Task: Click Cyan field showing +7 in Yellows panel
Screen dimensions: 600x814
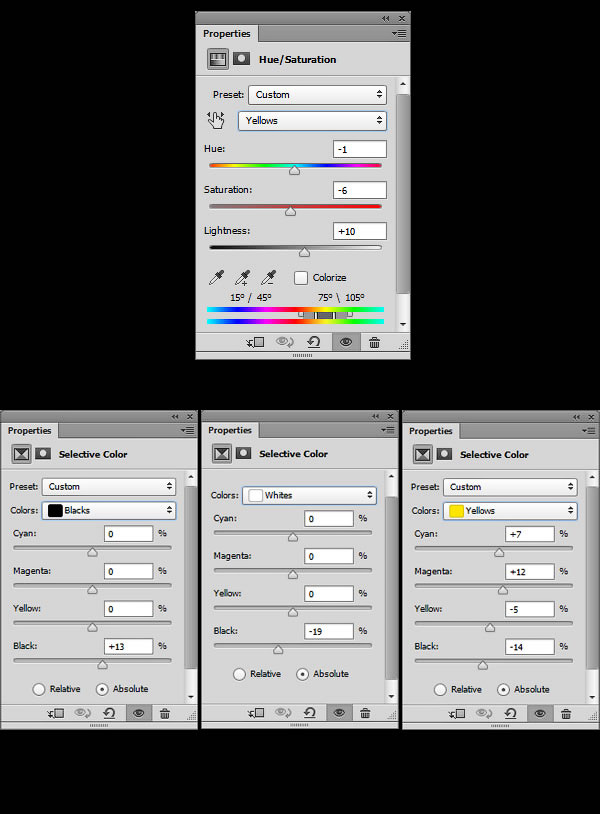Action: click(529, 534)
